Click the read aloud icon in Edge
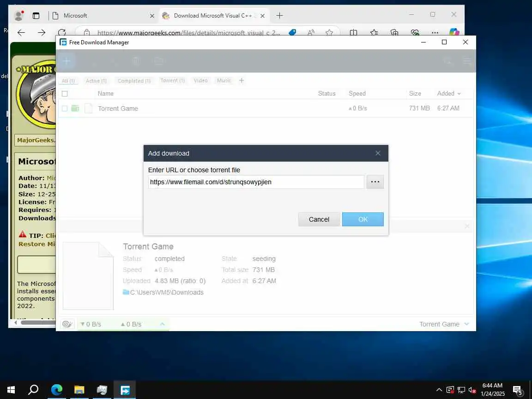The width and height of the screenshot is (532, 399). click(x=311, y=33)
